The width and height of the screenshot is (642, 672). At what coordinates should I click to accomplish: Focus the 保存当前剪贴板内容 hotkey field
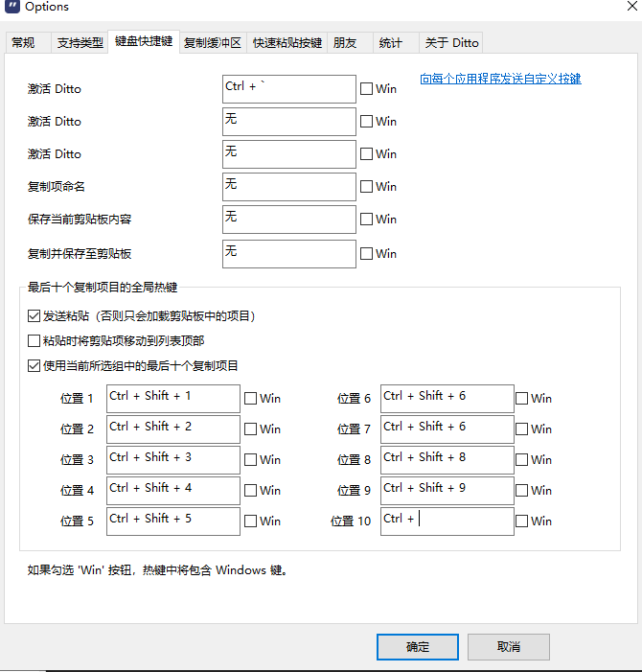coord(289,220)
